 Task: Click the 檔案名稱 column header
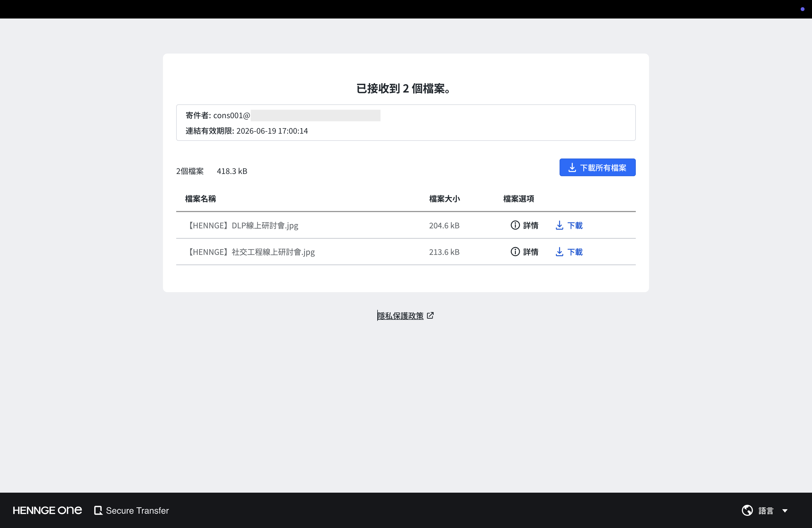click(201, 199)
